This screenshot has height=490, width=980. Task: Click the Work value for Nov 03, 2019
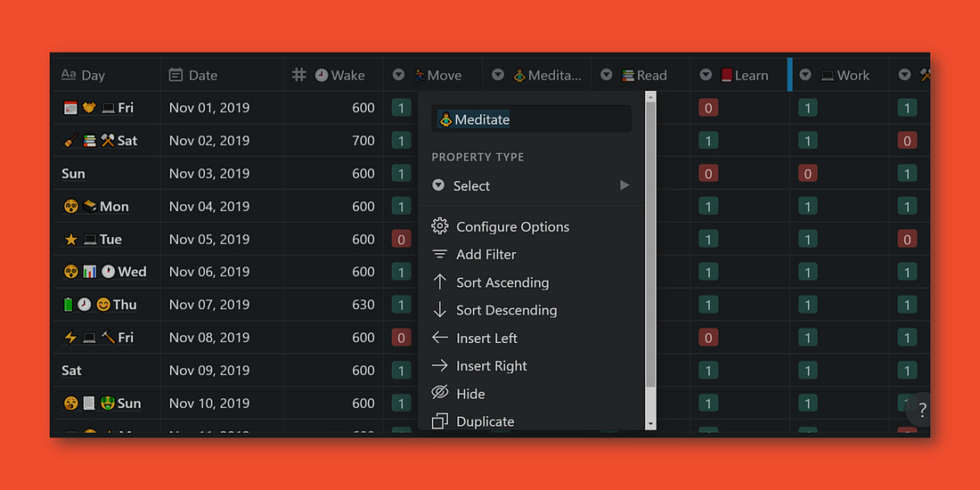tap(807, 173)
